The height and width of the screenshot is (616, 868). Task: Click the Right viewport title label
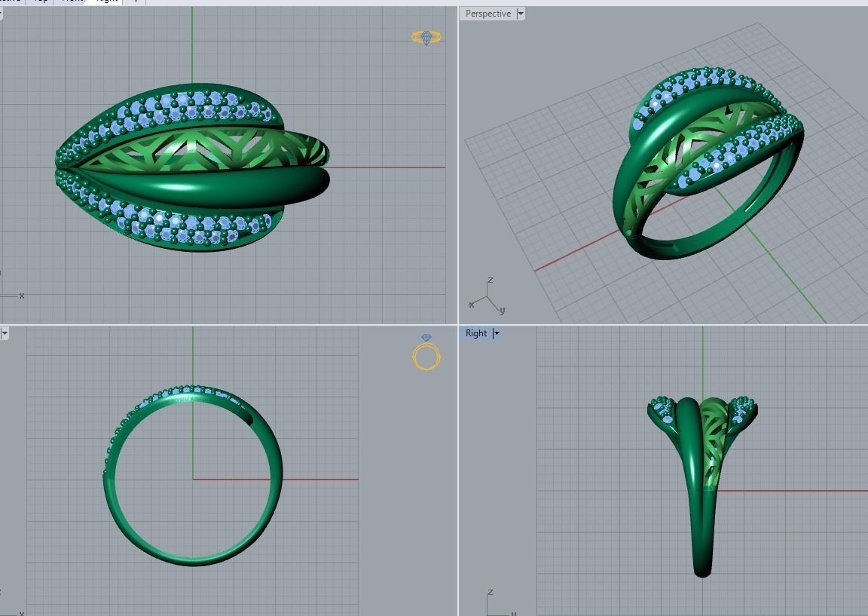[476, 333]
